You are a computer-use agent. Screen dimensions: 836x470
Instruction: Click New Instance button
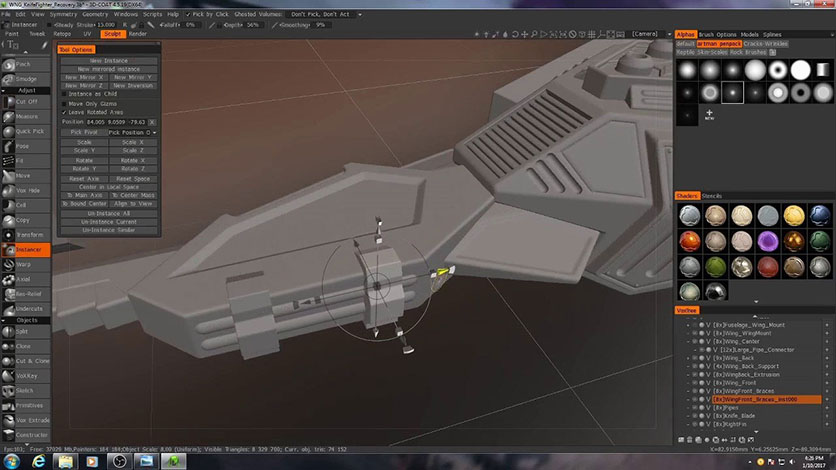tap(109, 61)
